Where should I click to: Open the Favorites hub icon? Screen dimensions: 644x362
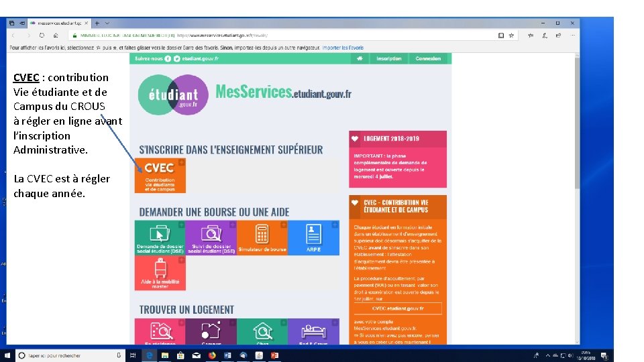tap(531, 36)
